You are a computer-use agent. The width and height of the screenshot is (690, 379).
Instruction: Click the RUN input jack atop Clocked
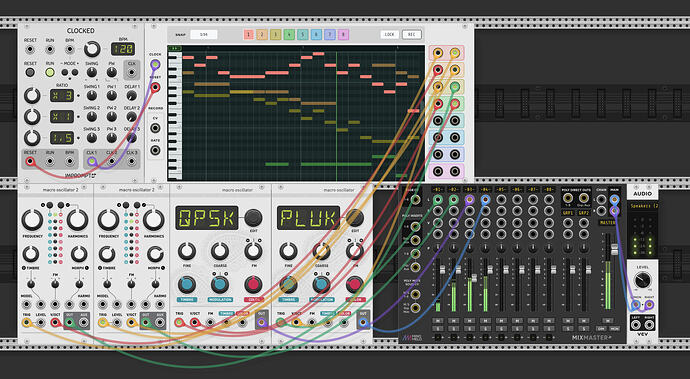pyautogui.click(x=50, y=49)
